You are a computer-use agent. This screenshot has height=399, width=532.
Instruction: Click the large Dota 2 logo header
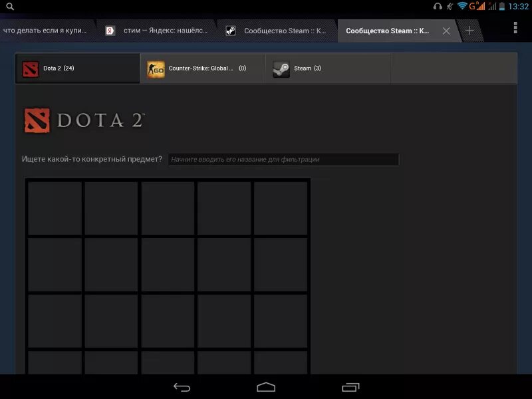pos(84,120)
